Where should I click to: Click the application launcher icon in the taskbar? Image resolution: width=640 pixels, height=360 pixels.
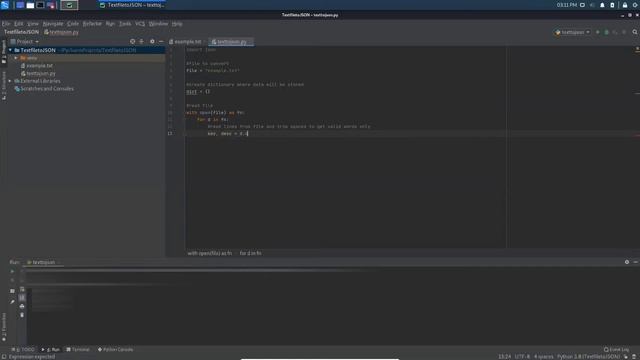5,5
